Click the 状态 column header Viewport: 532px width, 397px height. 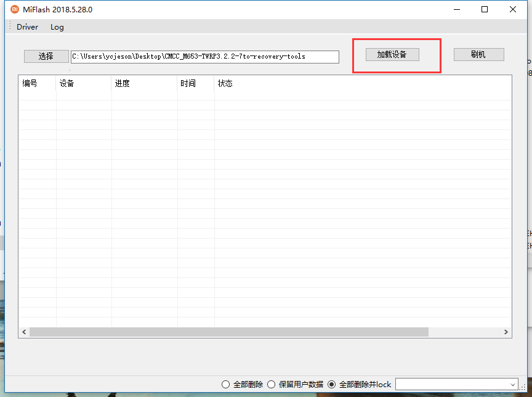(225, 83)
